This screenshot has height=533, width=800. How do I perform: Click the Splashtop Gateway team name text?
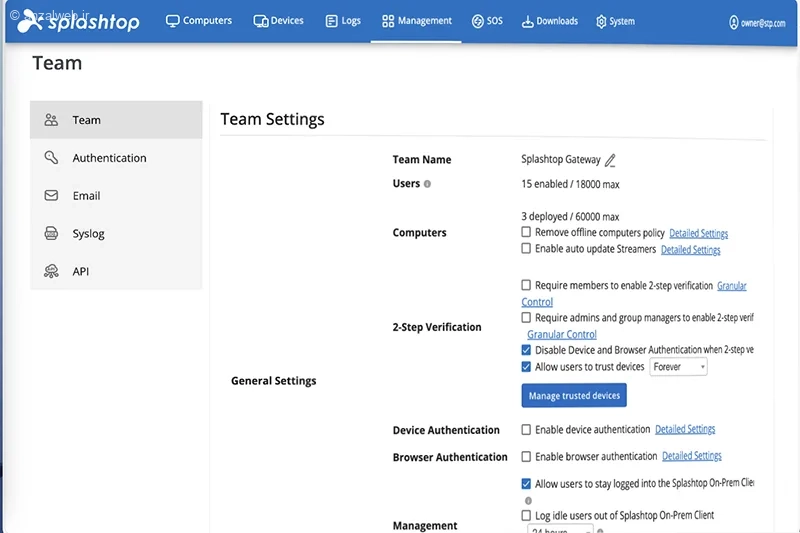pos(561,160)
